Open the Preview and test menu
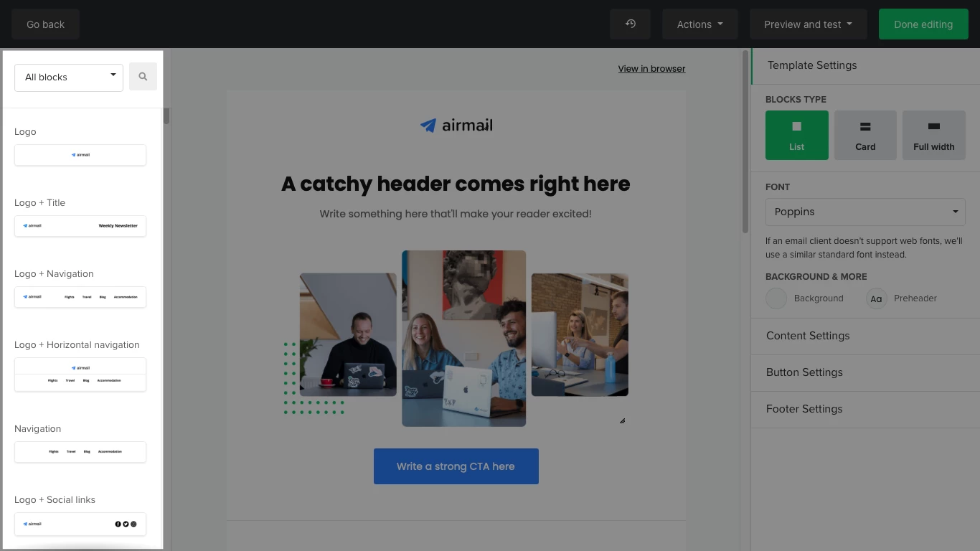980x551 pixels. (808, 24)
